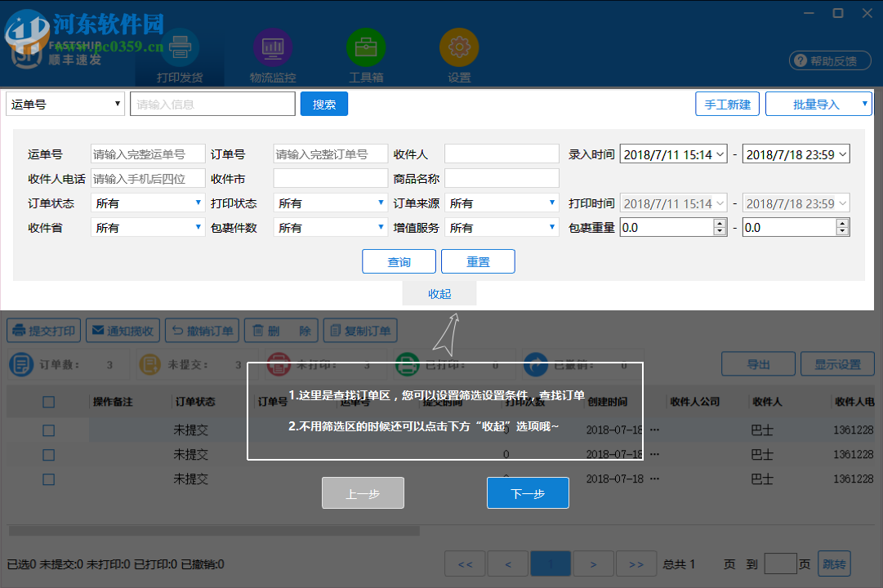Click the 查询 query button
The image size is (883, 588).
pyautogui.click(x=399, y=261)
